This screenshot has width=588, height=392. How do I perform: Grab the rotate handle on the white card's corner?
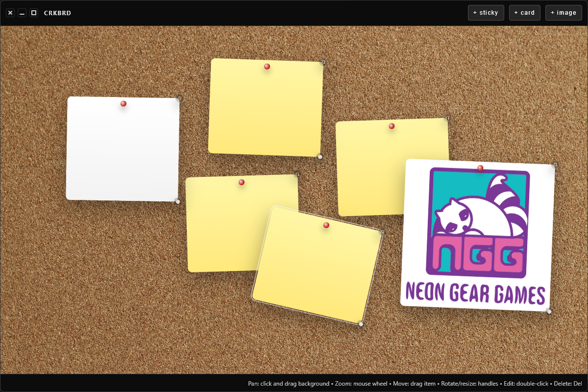180,98
